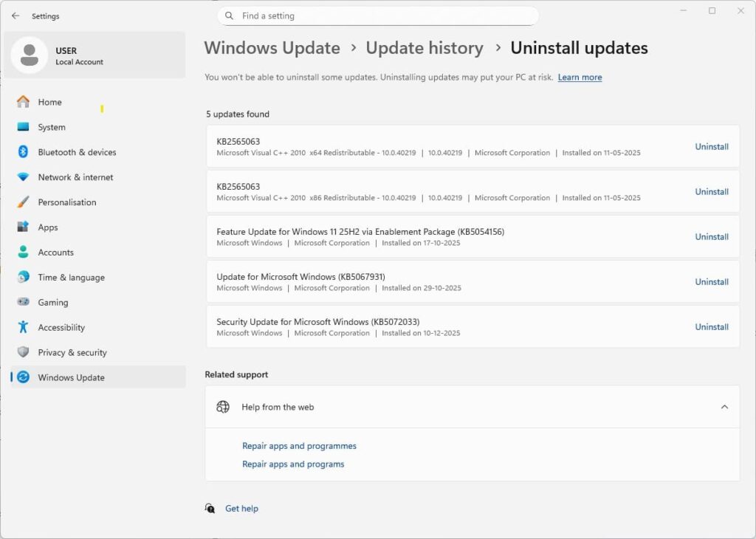Maximize the Settings window

point(712,10)
